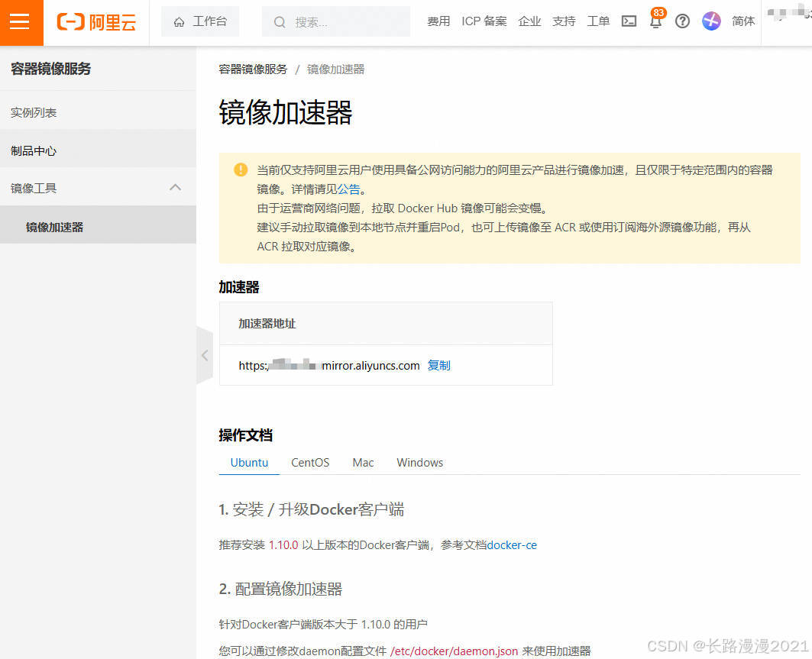Viewport: 812px width, 659px height.
Task: Select 镜像加速器 sidebar item
Action: pyautogui.click(x=98, y=227)
